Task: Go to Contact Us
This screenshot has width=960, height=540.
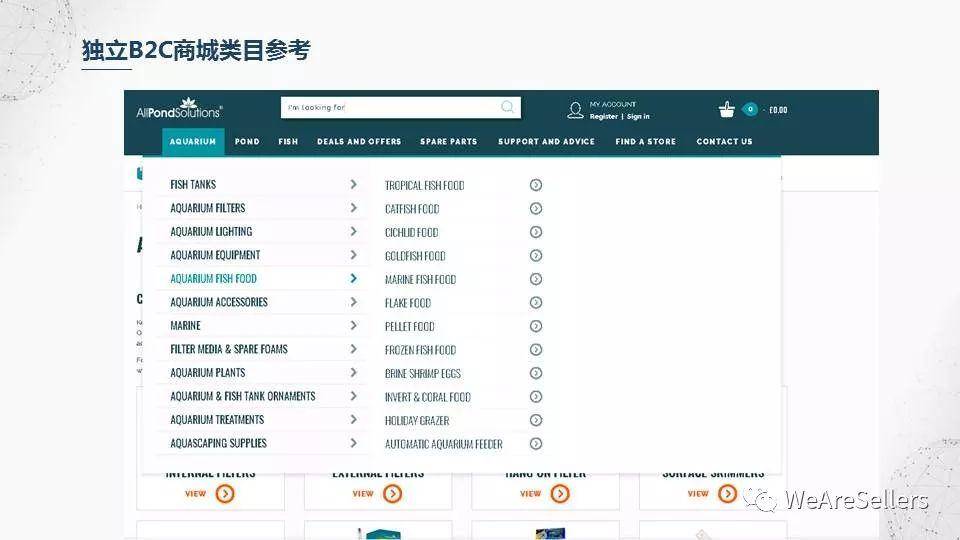Action: pyautogui.click(x=724, y=141)
